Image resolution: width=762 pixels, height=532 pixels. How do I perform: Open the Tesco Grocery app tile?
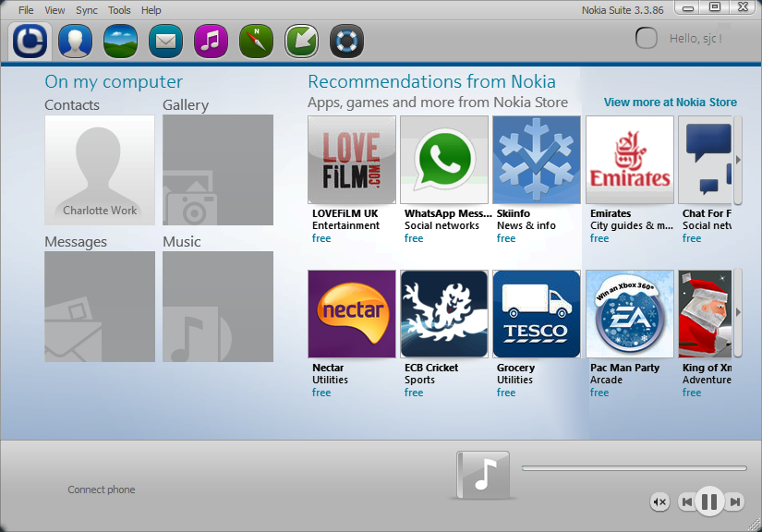coord(537,314)
